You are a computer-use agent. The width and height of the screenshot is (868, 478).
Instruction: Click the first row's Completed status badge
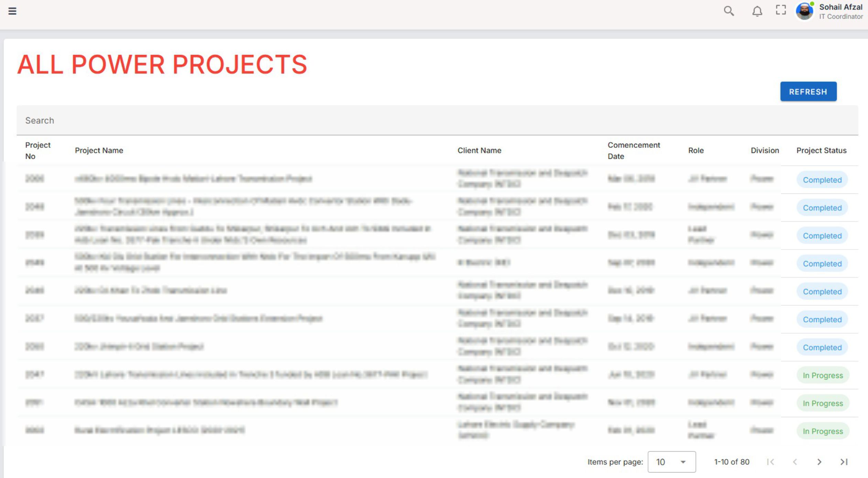coord(822,180)
